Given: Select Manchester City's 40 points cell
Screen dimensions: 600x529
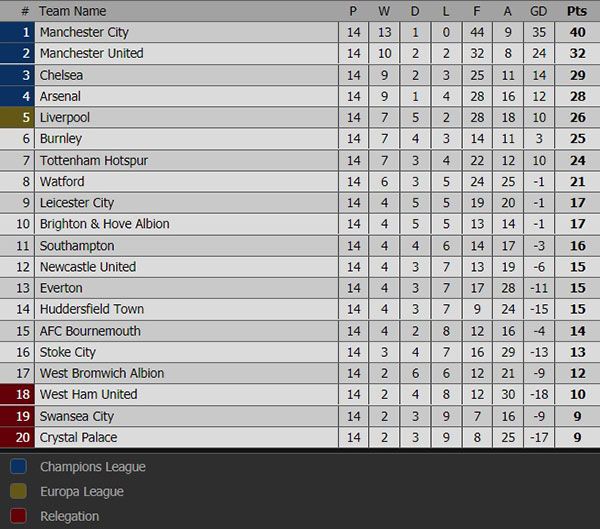Looking at the screenshot, I should (x=577, y=32).
